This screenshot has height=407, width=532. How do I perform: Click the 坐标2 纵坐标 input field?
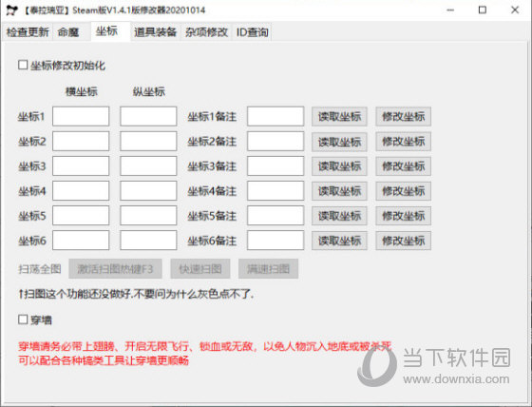tap(148, 142)
